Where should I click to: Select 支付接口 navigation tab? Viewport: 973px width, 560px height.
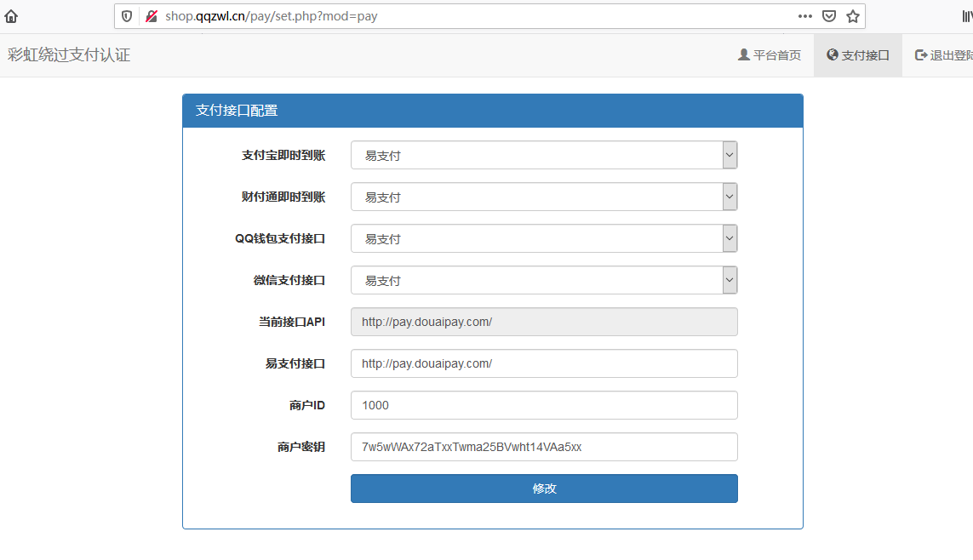[857, 55]
